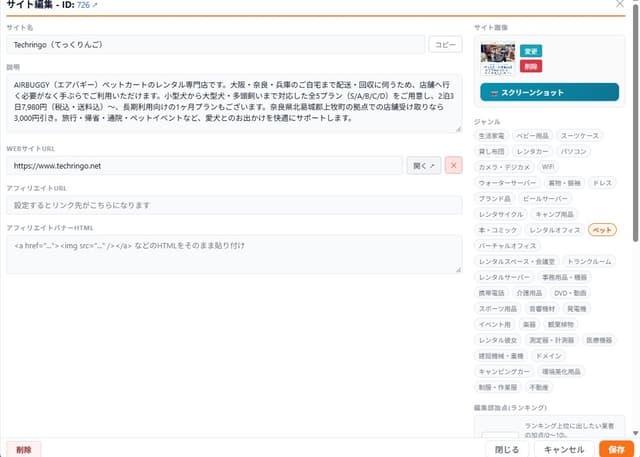Open the website with the 開く button
640x457 pixels.
click(424, 166)
